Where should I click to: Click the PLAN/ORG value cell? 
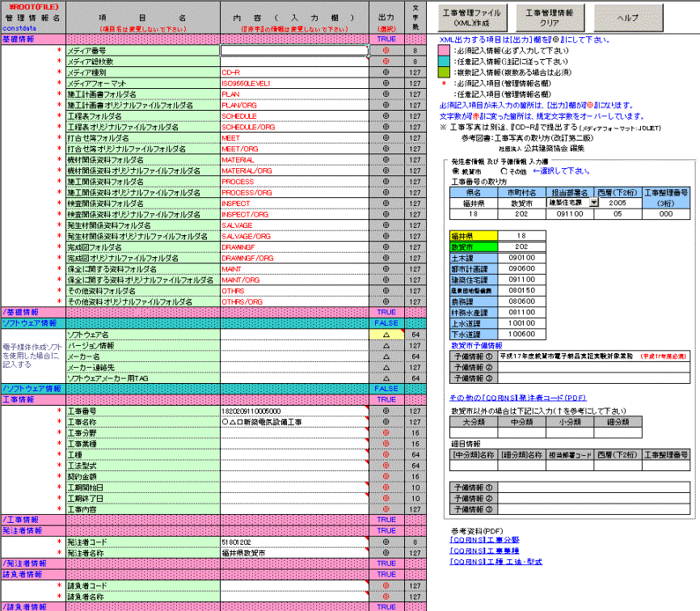[295, 105]
